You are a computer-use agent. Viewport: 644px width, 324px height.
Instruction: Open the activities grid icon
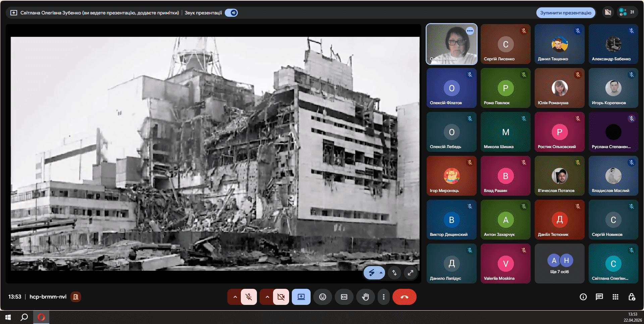tap(615, 297)
